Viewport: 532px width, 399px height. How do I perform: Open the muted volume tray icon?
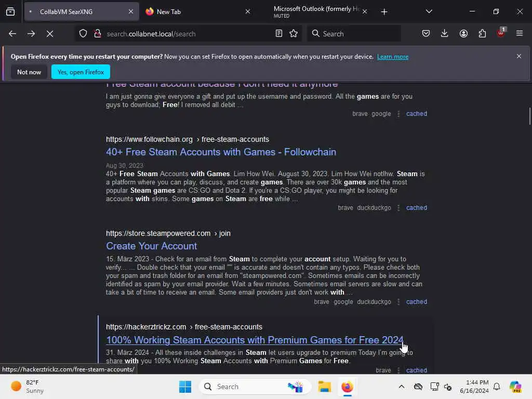tap(447, 387)
